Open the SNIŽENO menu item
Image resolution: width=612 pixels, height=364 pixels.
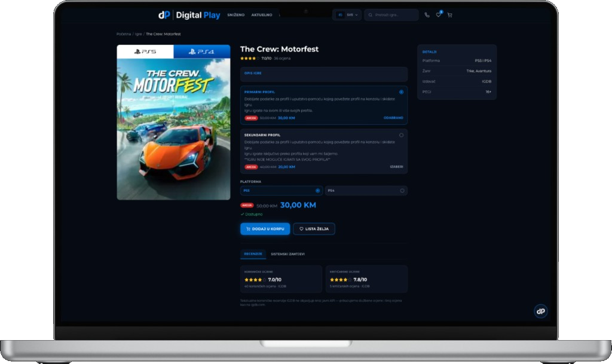click(x=235, y=15)
